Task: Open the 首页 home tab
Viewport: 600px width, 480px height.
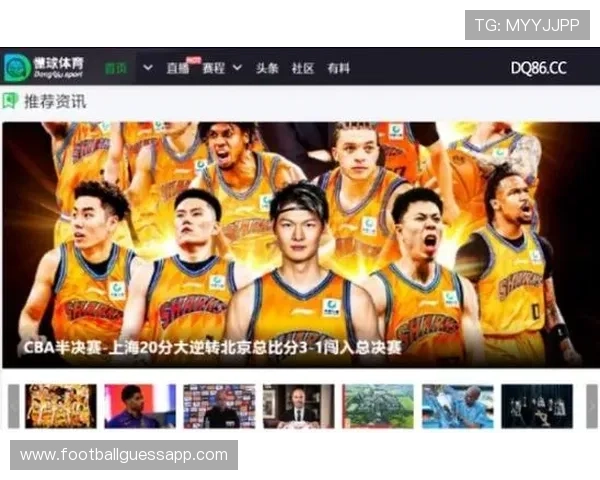Action: (x=116, y=68)
